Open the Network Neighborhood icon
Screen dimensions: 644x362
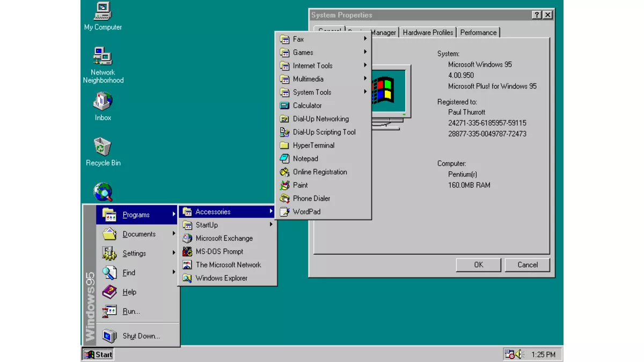[x=103, y=56]
